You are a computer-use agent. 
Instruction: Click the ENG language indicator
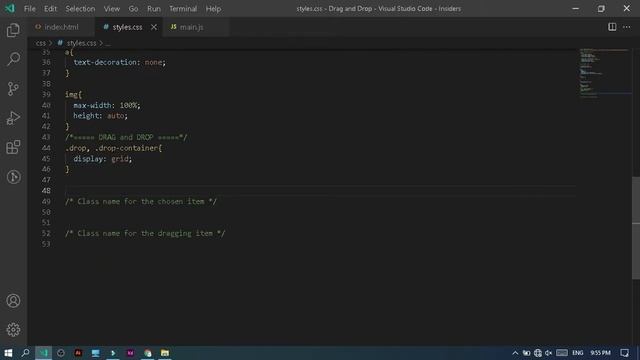[x=578, y=353]
